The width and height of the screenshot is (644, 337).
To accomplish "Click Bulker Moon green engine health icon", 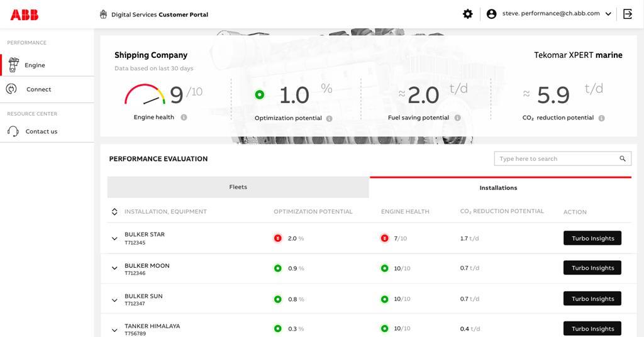I will (384, 268).
